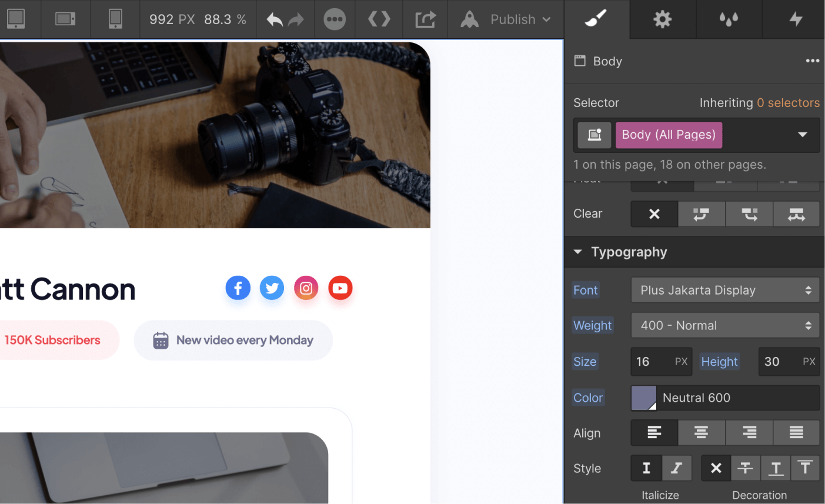Justify text alignment
The image size is (825, 504).
(x=796, y=433)
